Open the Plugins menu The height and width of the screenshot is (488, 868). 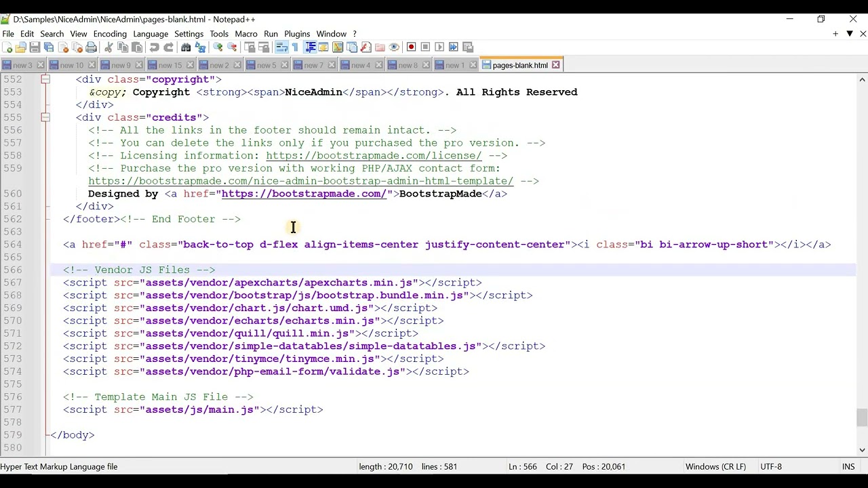[x=297, y=34]
